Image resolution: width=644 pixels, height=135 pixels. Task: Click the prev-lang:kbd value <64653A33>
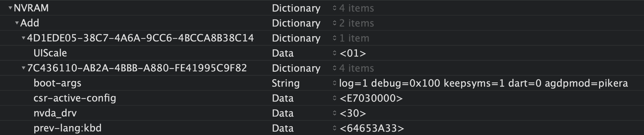coord(372,128)
